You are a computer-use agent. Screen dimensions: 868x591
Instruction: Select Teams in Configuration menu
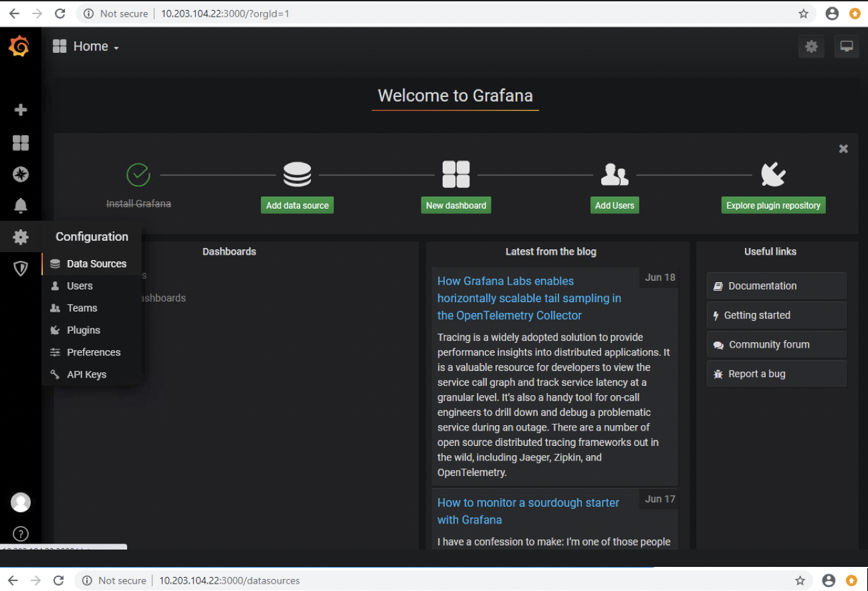coord(92,308)
